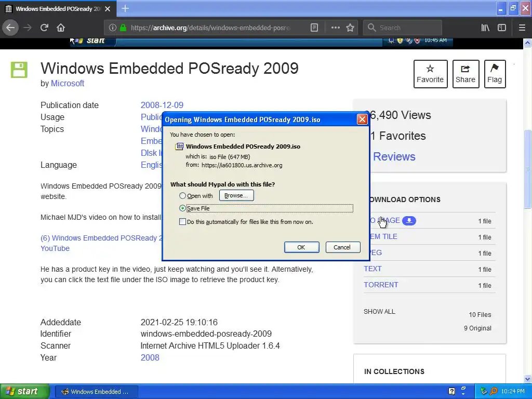
Task: Open the Microsoft author link
Action: 67,83
